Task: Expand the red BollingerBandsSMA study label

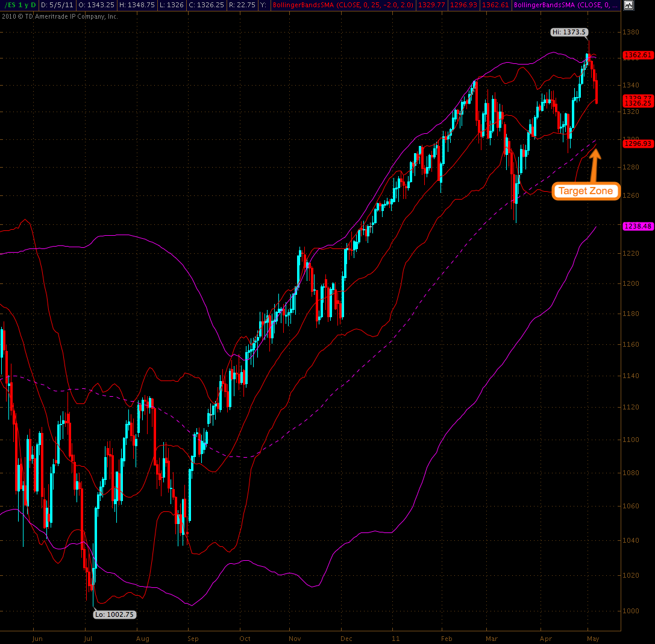Action: coord(343,5)
